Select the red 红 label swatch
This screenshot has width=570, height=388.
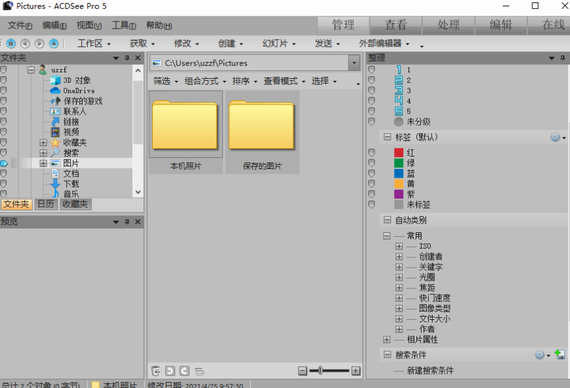click(399, 152)
